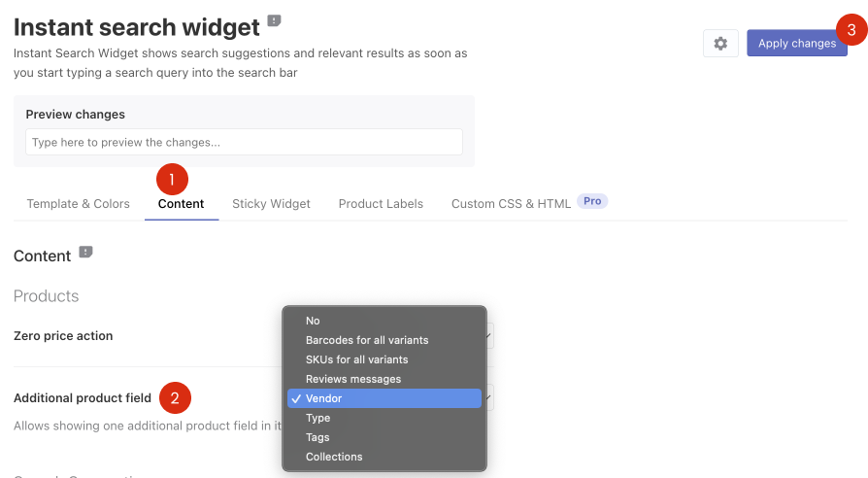
Task: Select Reviews messages option
Action: 384,379
